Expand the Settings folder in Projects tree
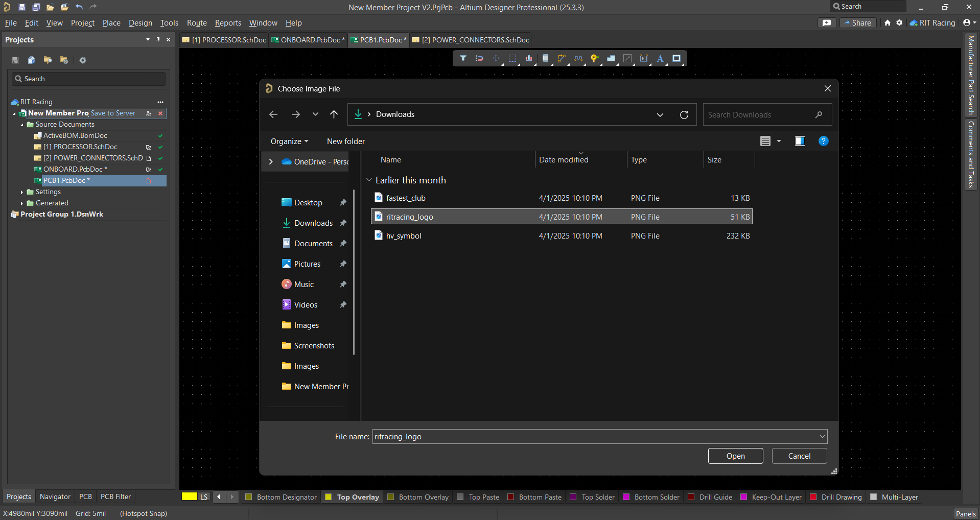980x520 pixels. click(x=22, y=192)
